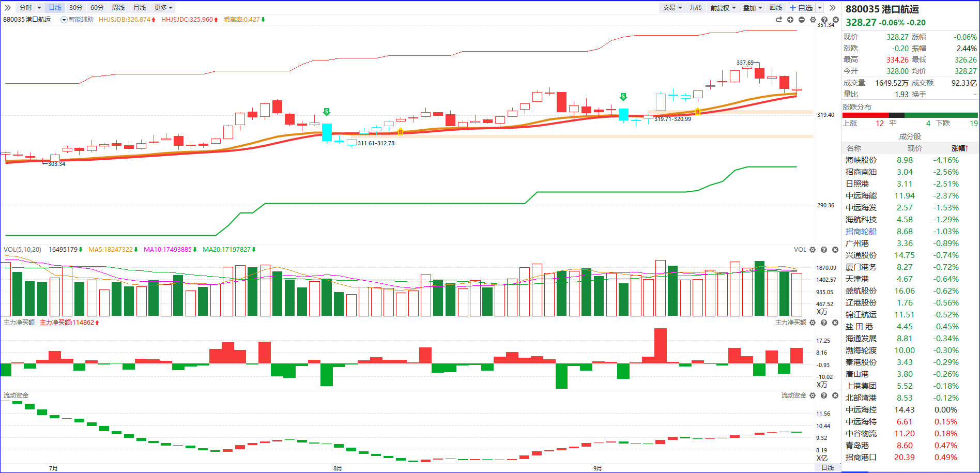Image resolution: width=980 pixels, height=473 pixels.
Task: Collapse right panel with double-chevron icon
Action: click(832, 8)
